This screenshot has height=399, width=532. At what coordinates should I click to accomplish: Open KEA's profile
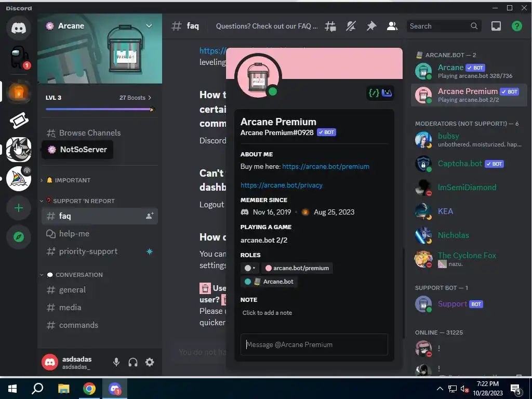(469, 211)
